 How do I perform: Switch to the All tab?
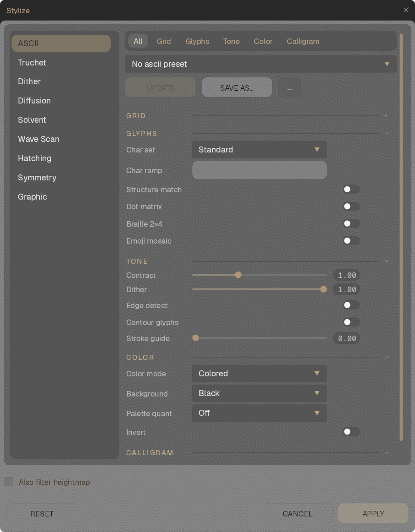click(138, 41)
